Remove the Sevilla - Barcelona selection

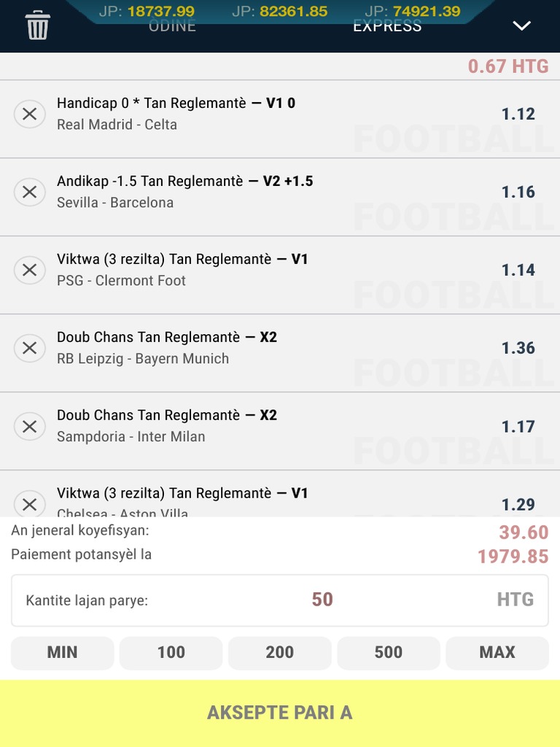(30, 192)
